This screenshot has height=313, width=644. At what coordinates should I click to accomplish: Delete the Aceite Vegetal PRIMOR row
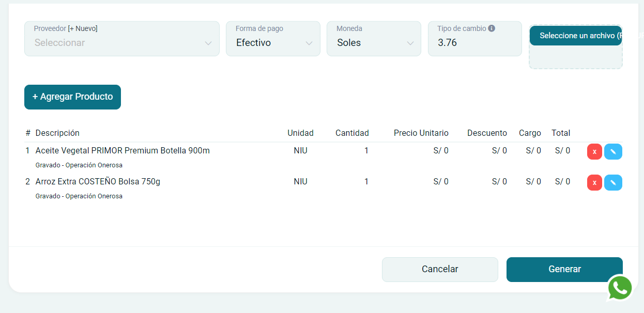(594, 152)
